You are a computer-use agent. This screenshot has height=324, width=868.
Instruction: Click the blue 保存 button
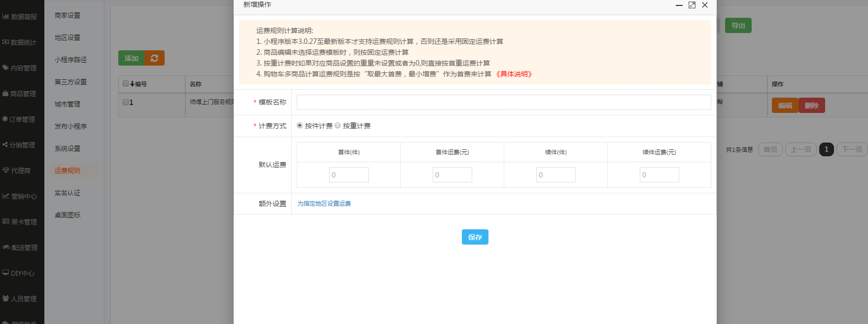coord(475,237)
